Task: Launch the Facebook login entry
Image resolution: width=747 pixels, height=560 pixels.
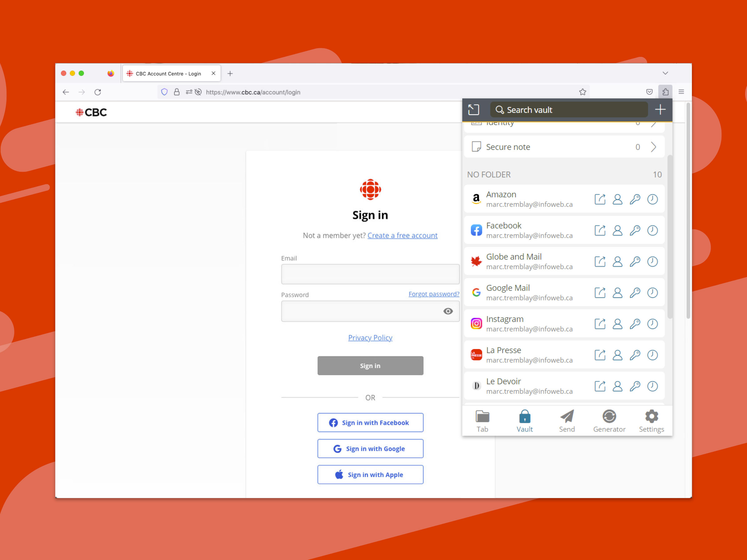Action: (x=600, y=230)
